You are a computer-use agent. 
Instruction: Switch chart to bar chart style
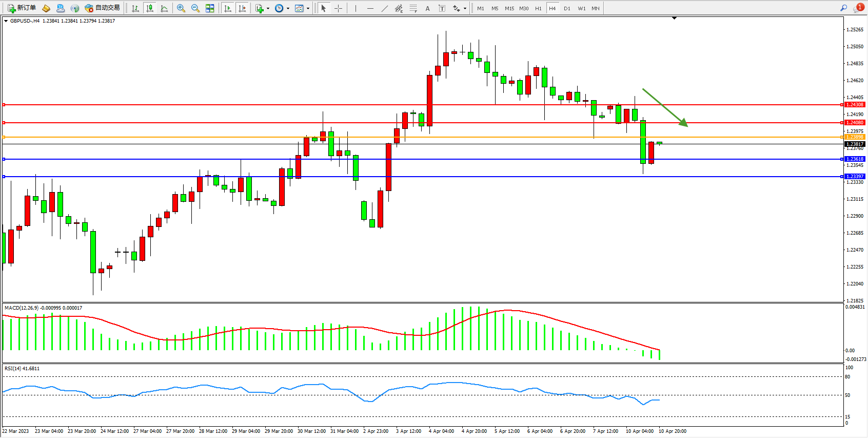135,8
